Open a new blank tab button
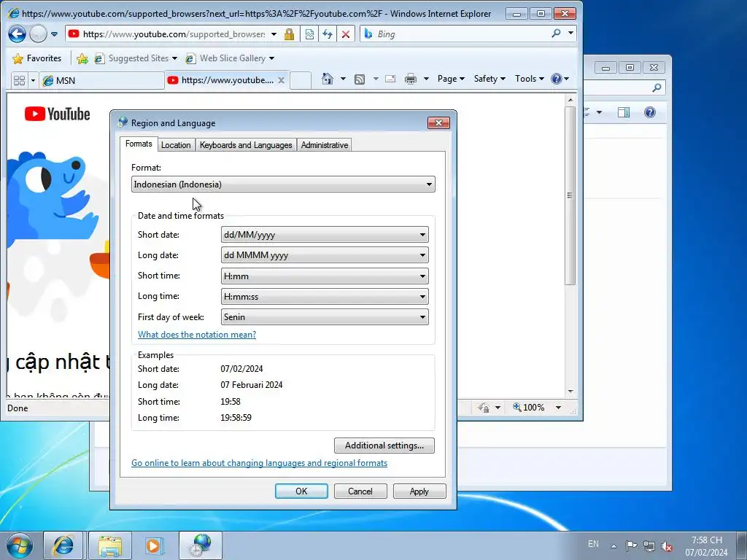Image resolution: width=747 pixels, height=560 pixels. [301, 80]
